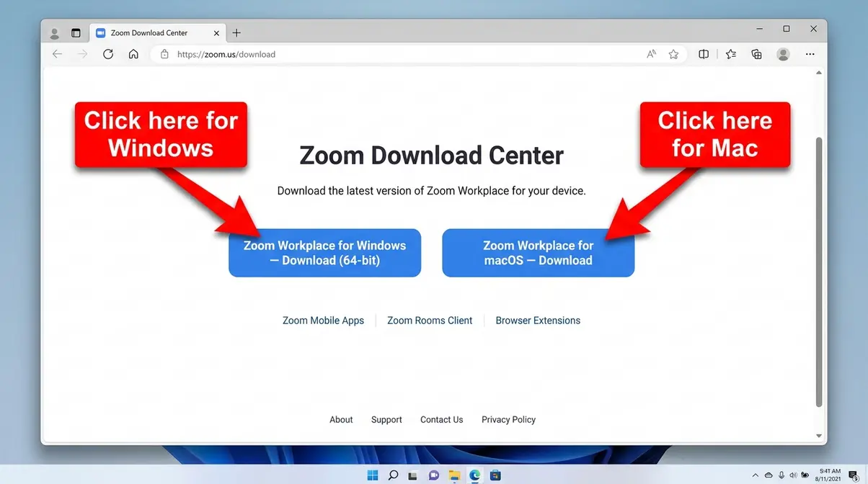Click the 'Download the latest version' subtitle text
The width and height of the screenshot is (868, 484).
[x=431, y=192]
